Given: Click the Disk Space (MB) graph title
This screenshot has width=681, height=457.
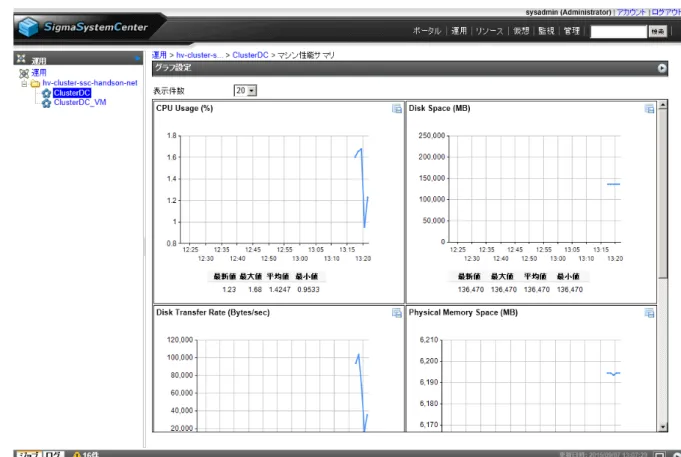Looking at the screenshot, I should coord(440,108).
